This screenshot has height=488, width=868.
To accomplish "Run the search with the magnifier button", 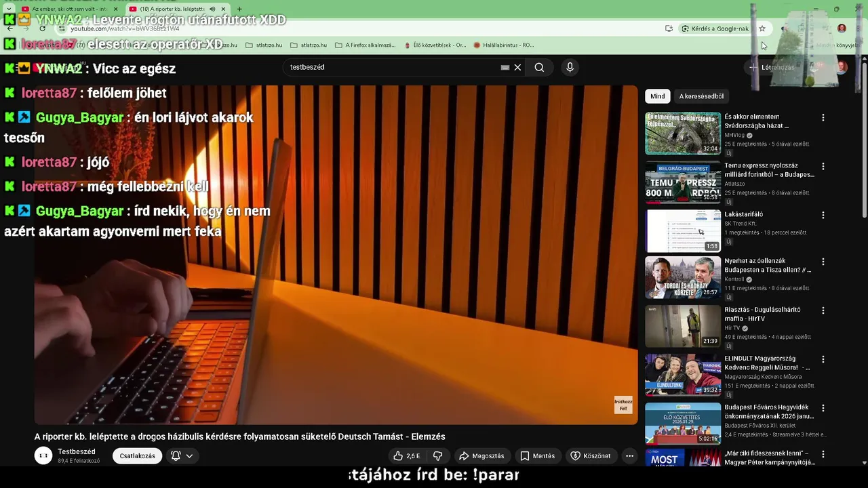I will [539, 67].
